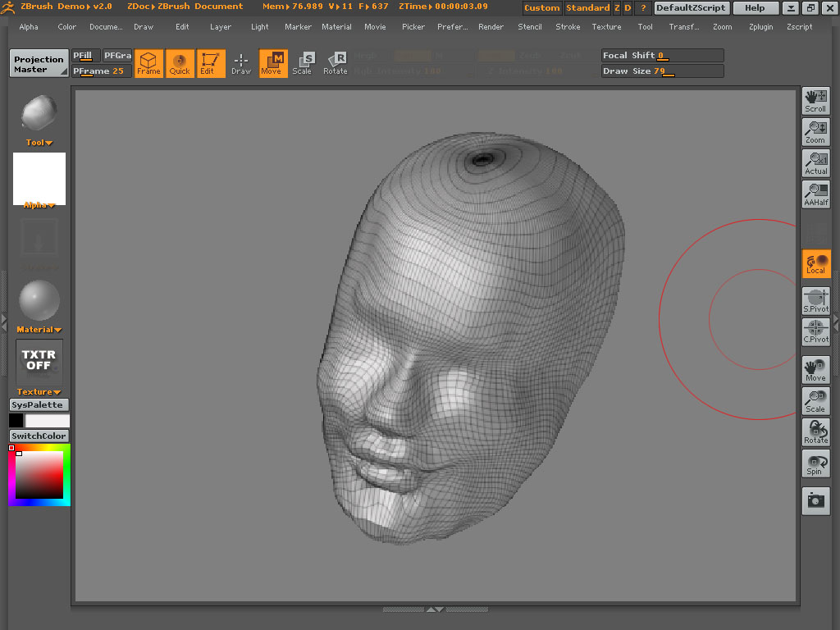This screenshot has width=840, height=630.
Task: Open the Zplugin menu
Action: 760,26
